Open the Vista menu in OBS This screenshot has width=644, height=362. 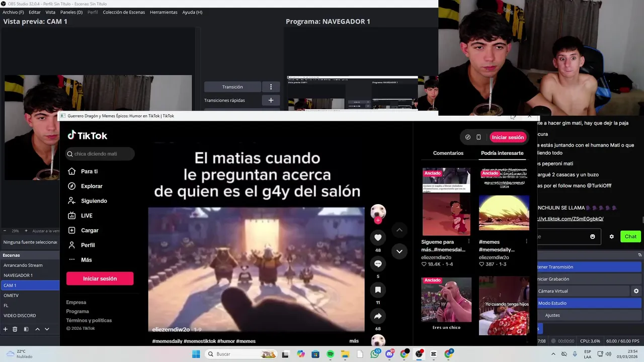(x=50, y=12)
